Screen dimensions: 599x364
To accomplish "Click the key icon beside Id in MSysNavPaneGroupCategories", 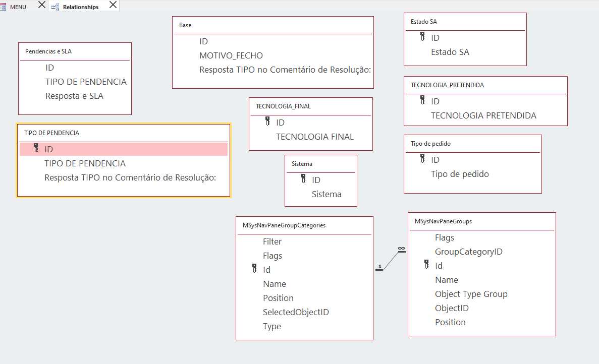I will (254, 268).
